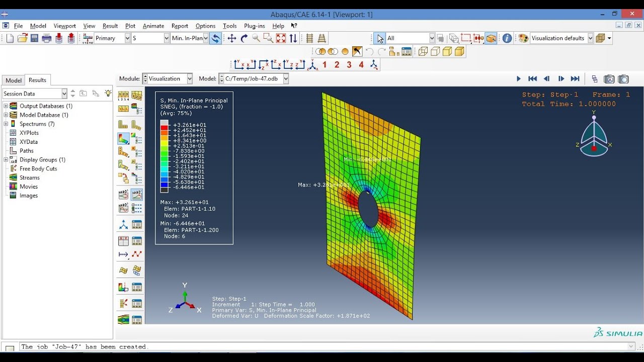The height and width of the screenshot is (362, 644).
Task: Open the Min. In-Plane invariant dropdown
Action: tap(206, 38)
